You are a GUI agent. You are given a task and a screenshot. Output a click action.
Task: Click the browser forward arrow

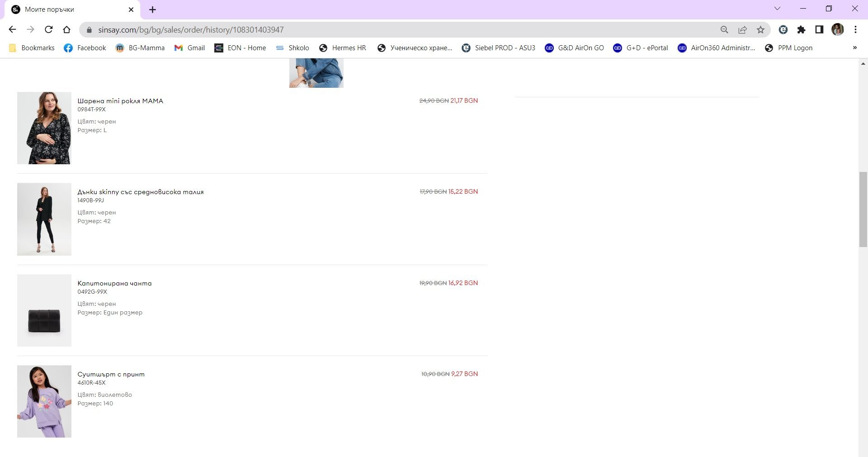[30, 29]
